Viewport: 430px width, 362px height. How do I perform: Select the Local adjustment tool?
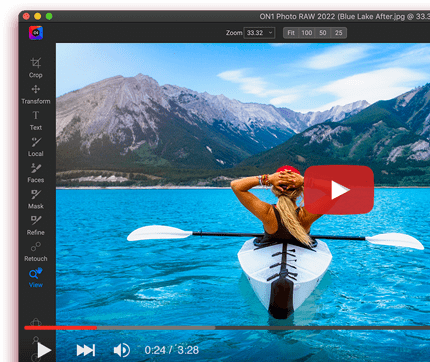36,147
